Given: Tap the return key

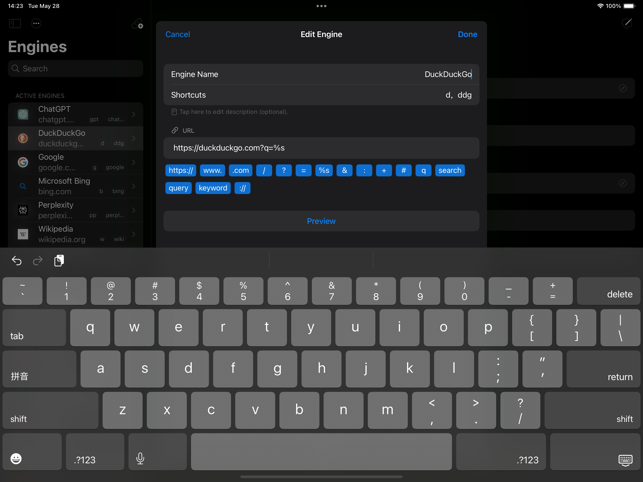Looking at the screenshot, I should pos(603,369).
